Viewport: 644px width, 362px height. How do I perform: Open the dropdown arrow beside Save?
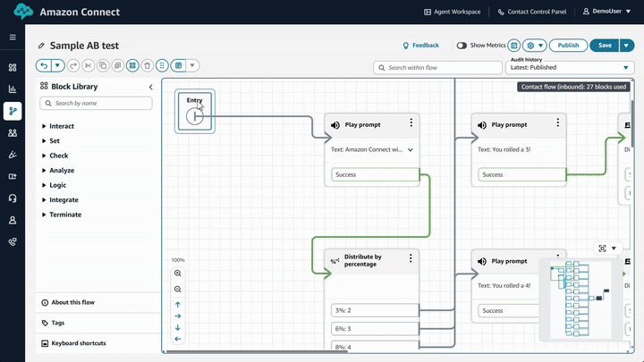click(x=626, y=46)
